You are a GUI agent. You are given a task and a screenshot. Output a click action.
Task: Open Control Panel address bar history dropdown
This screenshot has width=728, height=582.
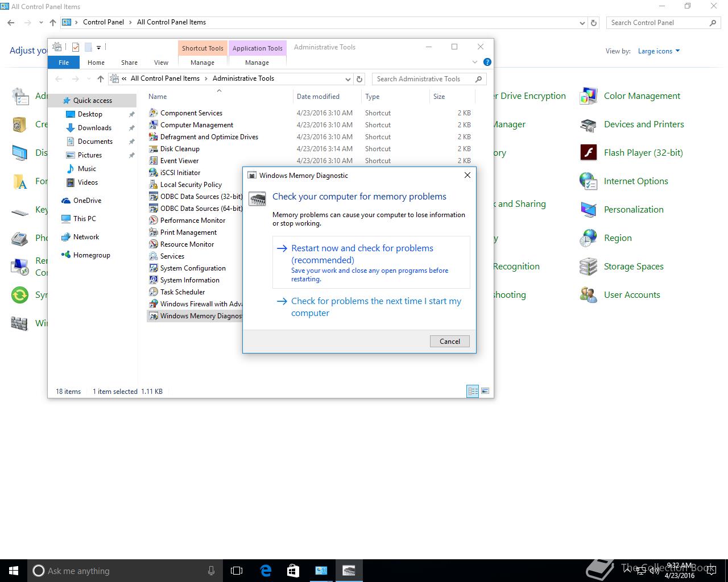[x=582, y=23]
